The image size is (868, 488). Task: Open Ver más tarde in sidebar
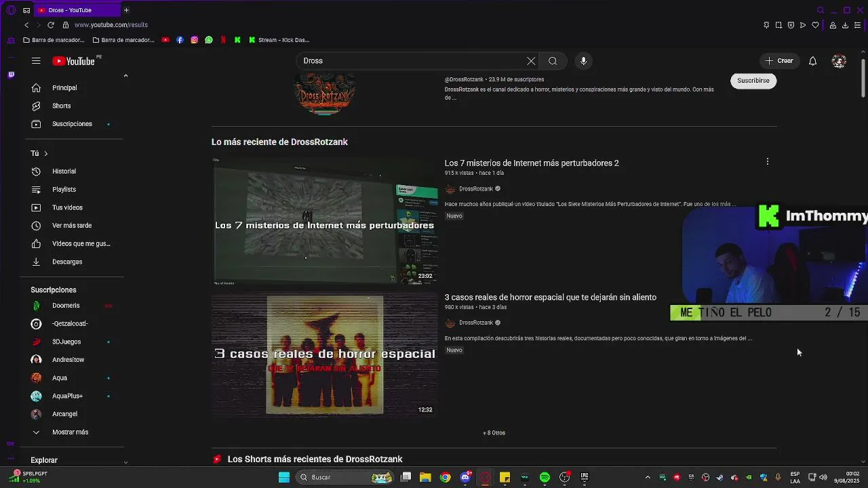click(72, 226)
